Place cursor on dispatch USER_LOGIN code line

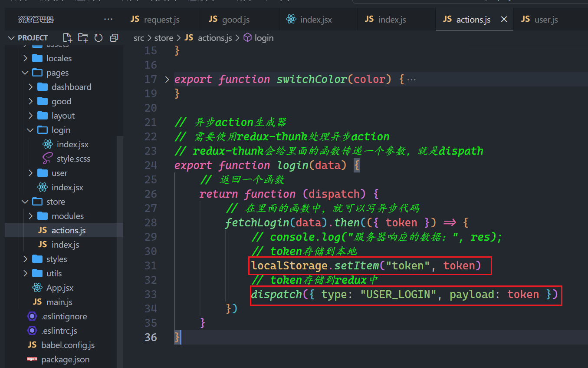pos(404,294)
